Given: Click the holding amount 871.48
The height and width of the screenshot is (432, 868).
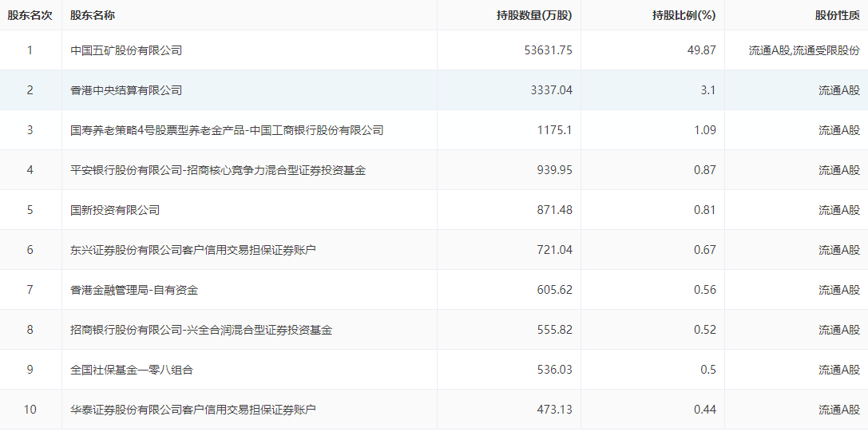Looking at the screenshot, I should 555,210.
